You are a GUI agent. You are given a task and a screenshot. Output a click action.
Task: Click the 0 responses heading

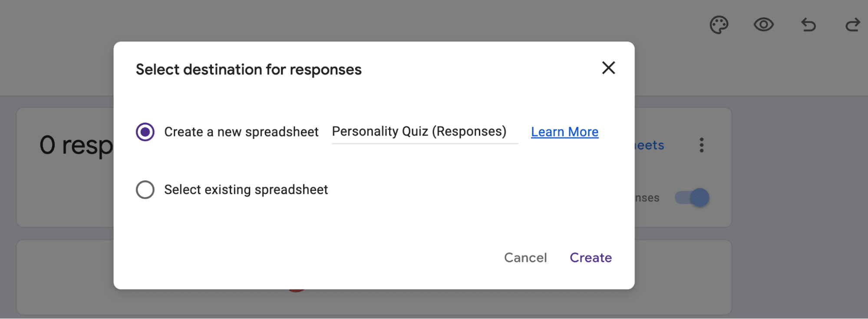(x=76, y=145)
